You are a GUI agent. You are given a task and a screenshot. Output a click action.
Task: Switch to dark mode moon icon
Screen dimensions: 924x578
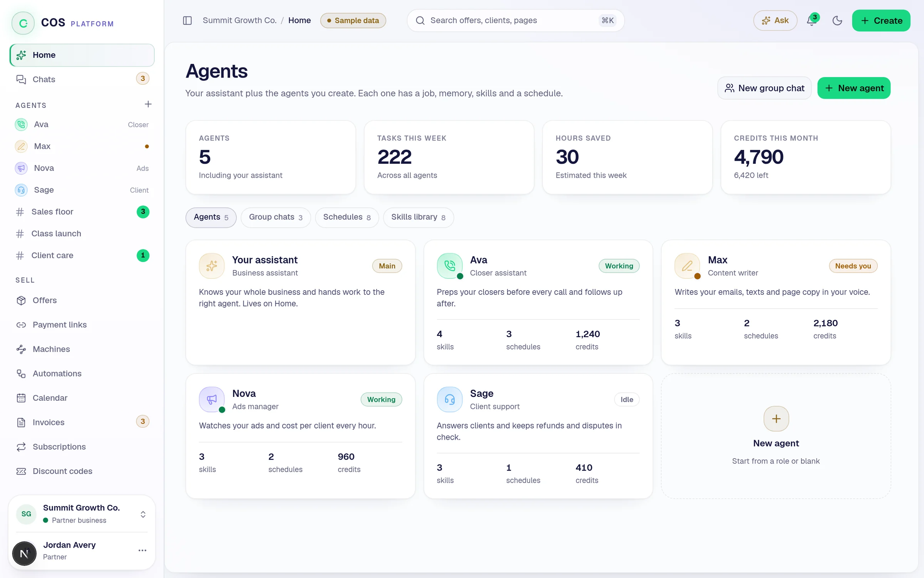pyautogui.click(x=837, y=20)
